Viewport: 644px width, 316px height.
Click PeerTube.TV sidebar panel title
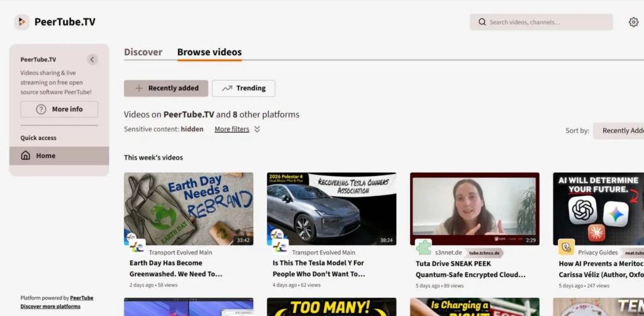coord(38,60)
